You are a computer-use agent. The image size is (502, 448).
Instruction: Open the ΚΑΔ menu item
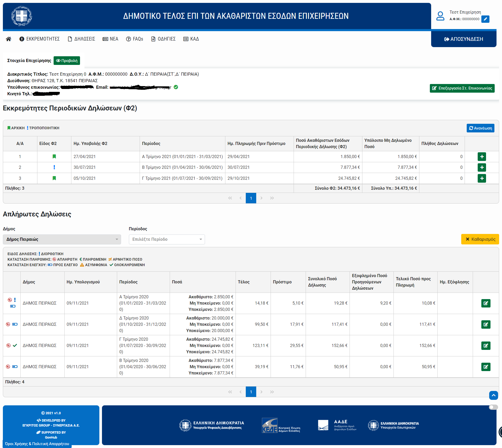[191, 39]
